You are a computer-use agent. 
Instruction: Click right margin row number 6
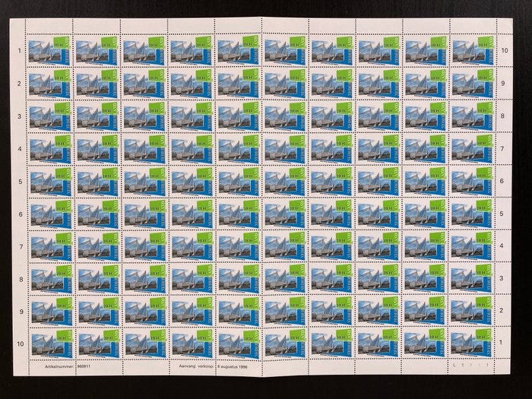502,181
